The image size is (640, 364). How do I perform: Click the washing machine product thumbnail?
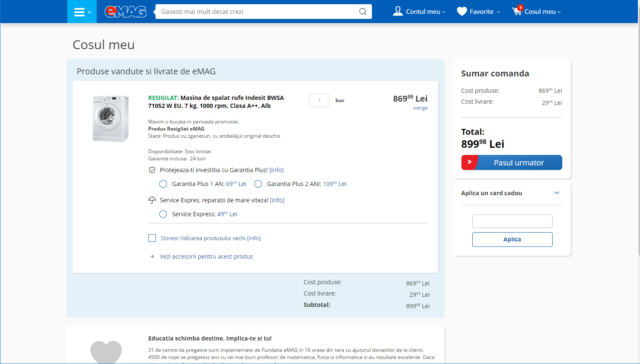point(111,118)
